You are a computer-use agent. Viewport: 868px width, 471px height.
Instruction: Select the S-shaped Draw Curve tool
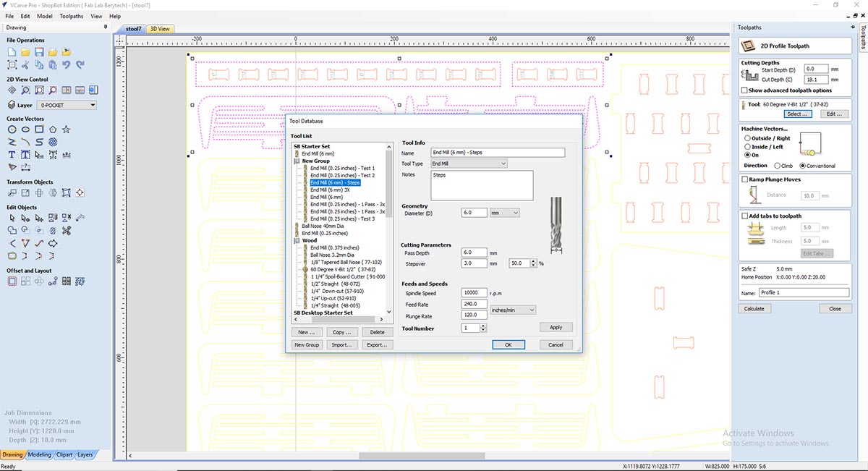(x=39, y=143)
